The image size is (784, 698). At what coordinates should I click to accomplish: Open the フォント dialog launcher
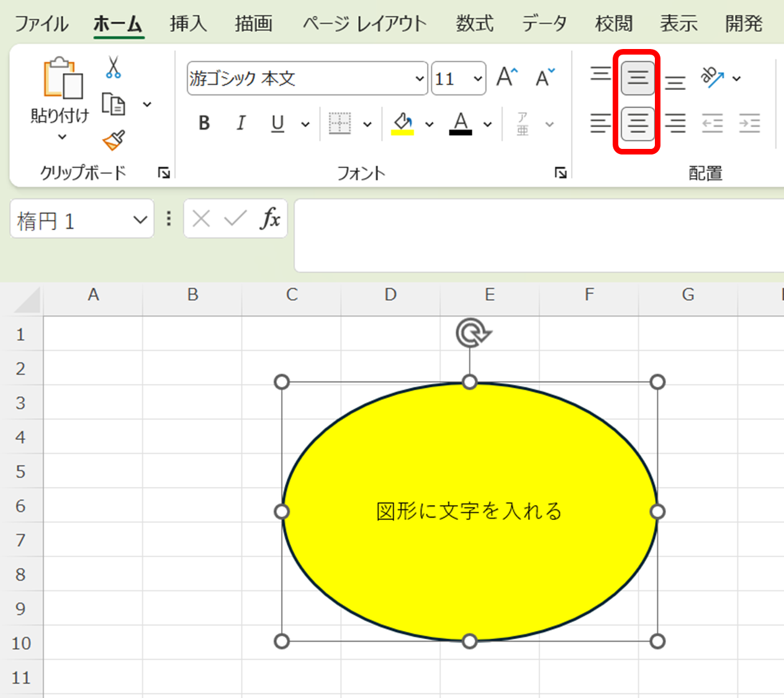pyautogui.click(x=561, y=173)
